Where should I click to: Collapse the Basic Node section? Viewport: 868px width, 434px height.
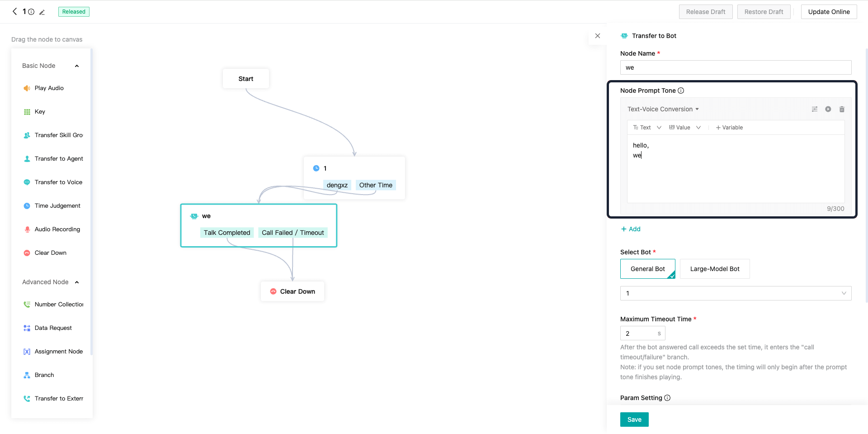pyautogui.click(x=77, y=66)
